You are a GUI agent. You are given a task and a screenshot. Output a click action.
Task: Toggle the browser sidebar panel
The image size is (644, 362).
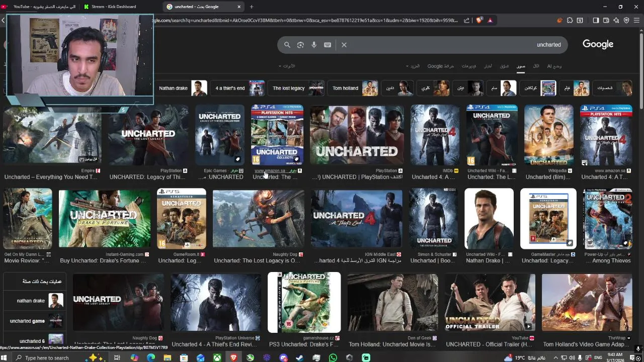click(x=596, y=20)
